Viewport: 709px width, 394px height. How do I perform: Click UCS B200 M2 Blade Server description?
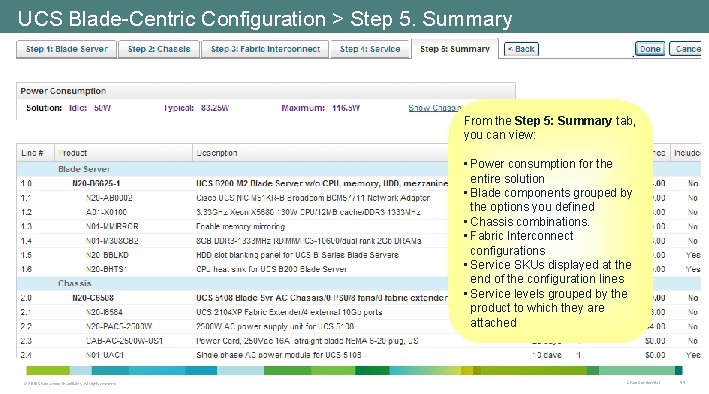coord(321,184)
